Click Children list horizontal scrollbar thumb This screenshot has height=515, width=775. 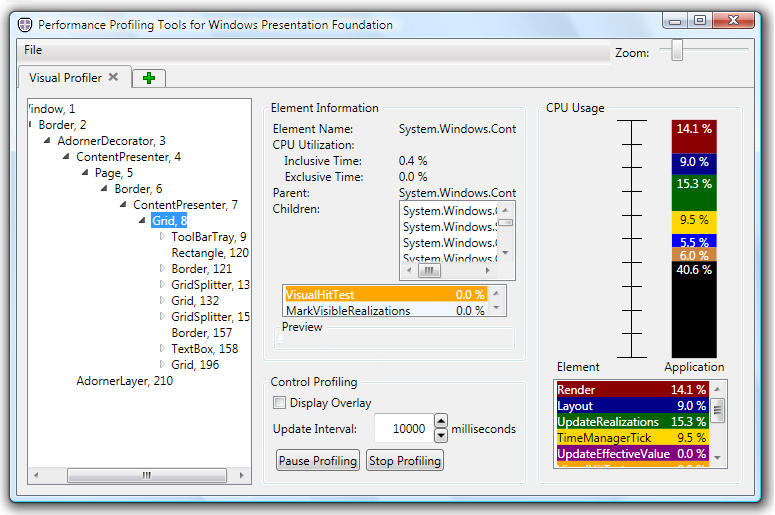click(429, 270)
